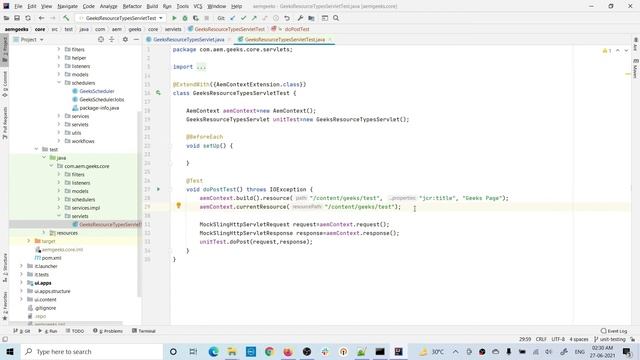Expand the workflows folder
The image size is (640, 360).
tap(59, 141)
